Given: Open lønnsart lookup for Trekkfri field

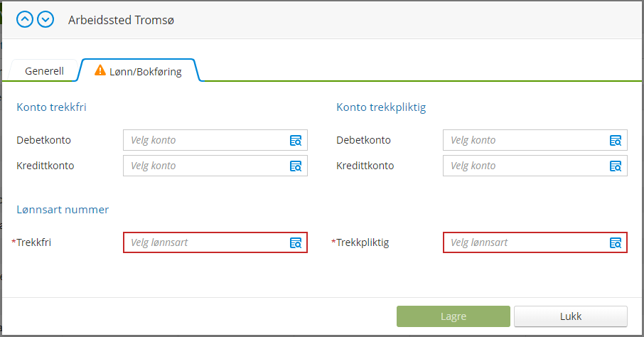Looking at the screenshot, I should [x=296, y=243].
